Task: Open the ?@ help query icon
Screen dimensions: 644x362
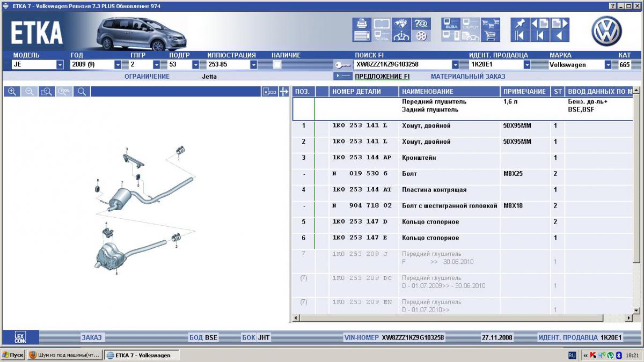Action: [x=421, y=24]
